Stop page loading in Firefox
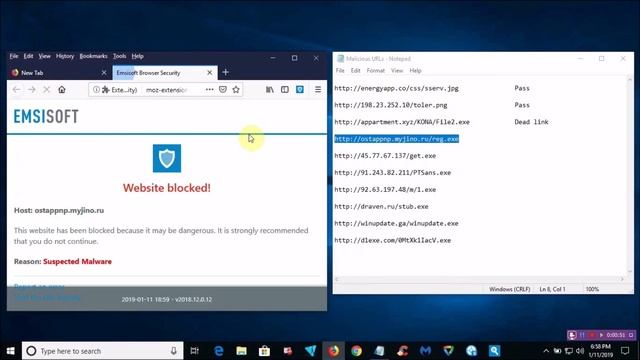This screenshot has width=640, height=360. coord(47,90)
